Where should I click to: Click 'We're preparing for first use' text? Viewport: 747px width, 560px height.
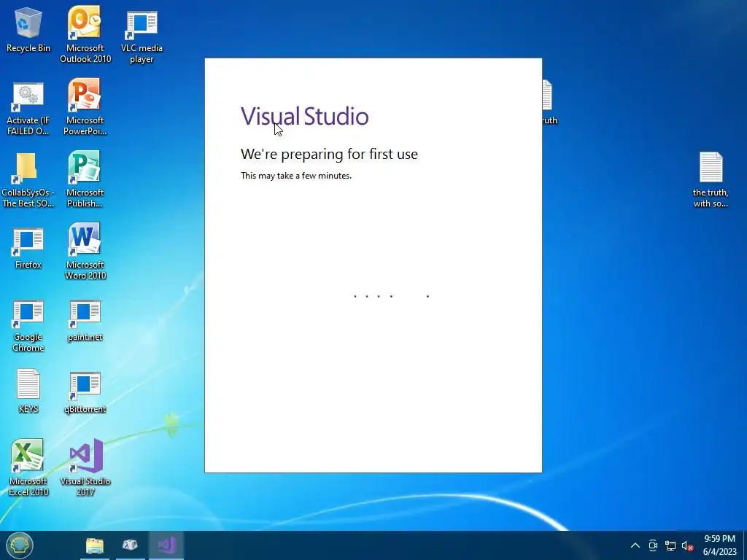(x=329, y=154)
